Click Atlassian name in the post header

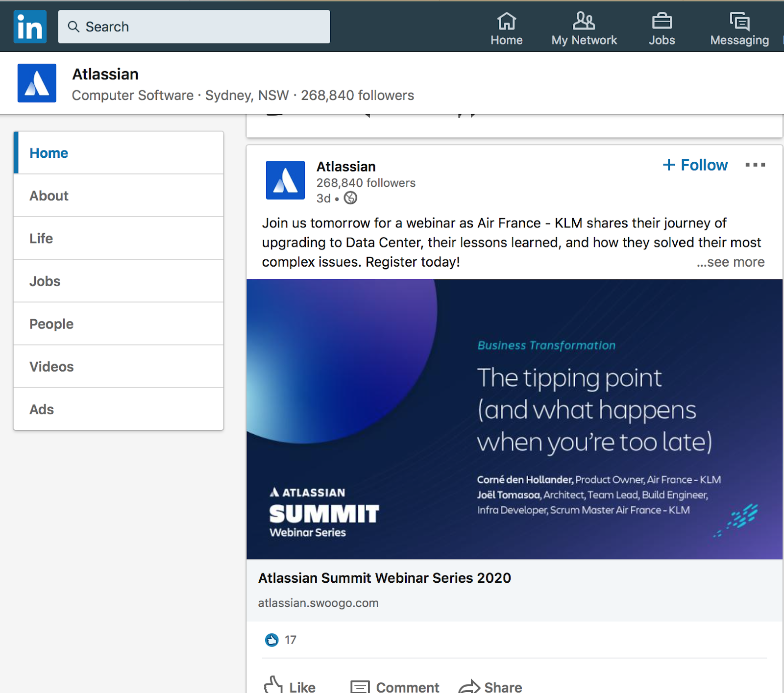346,167
